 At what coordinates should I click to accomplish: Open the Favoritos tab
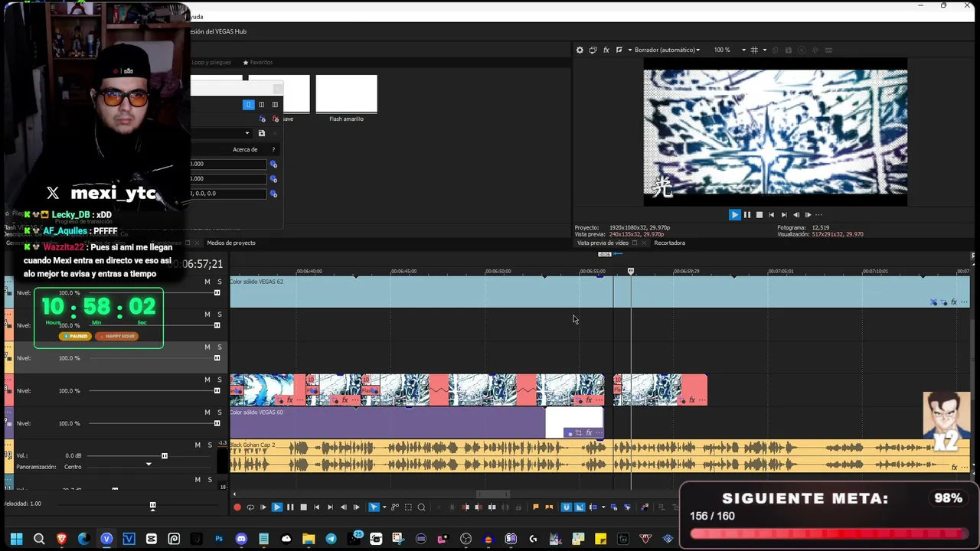[258, 63]
